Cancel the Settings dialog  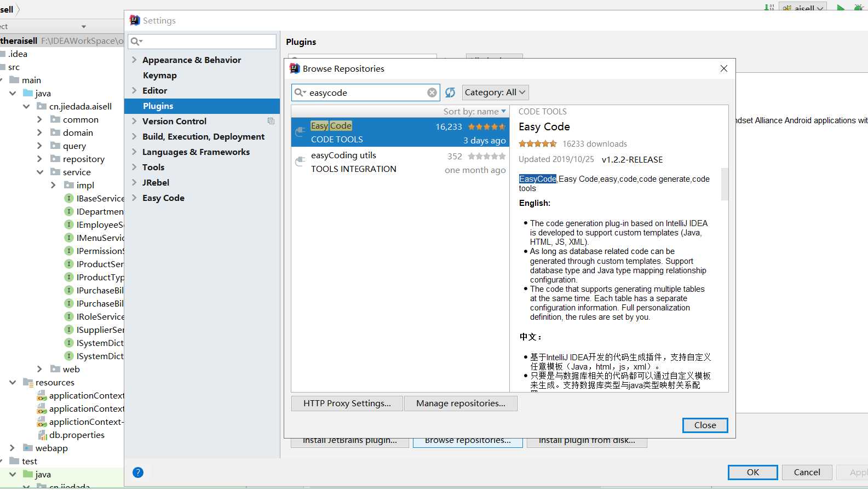click(x=807, y=472)
